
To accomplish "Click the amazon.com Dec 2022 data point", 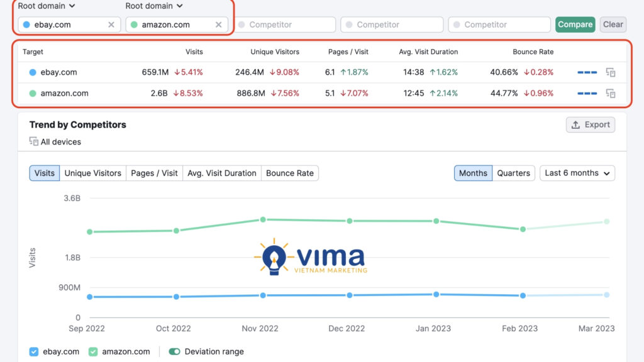I will [x=350, y=221].
